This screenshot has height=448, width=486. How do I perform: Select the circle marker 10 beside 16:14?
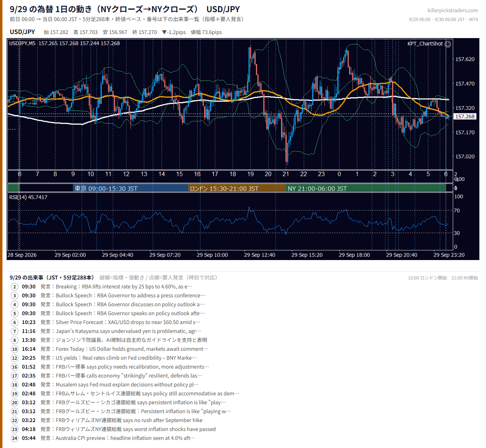(x=15, y=349)
